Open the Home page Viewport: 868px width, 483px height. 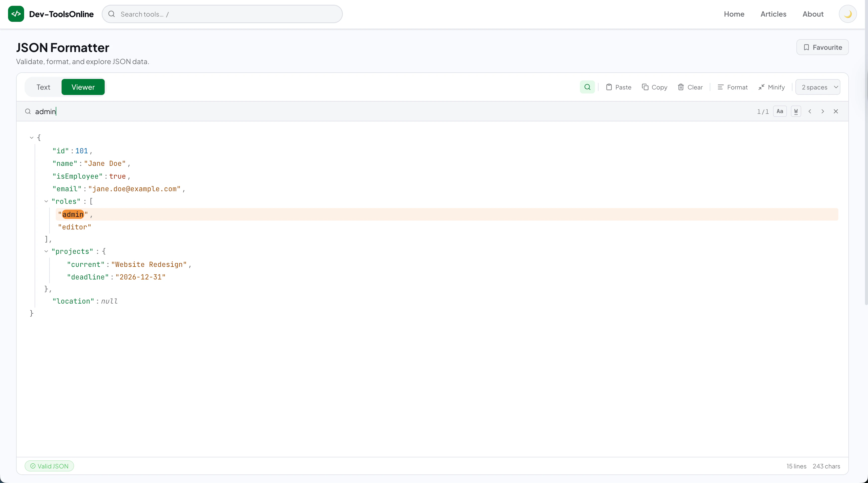point(734,14)
